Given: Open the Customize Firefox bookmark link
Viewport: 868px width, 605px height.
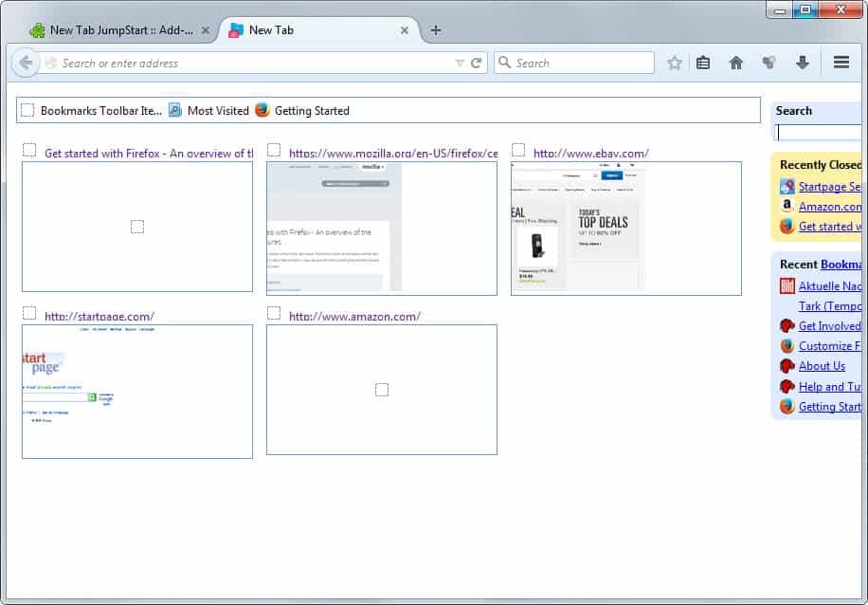Looking at the screenshot, I should (x=830, y=346).
